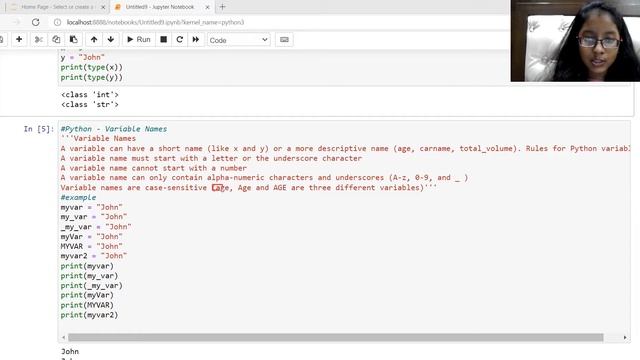Image resolution: width=640 pixels, height=360 pixels.
Task: Click the webcam video overlay
Action: 575,41
